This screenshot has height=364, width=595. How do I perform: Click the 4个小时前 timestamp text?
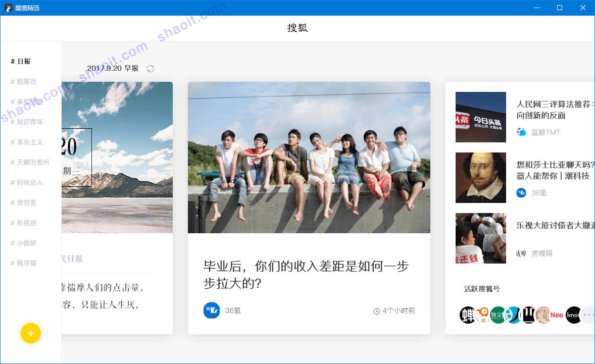point(399,311)
